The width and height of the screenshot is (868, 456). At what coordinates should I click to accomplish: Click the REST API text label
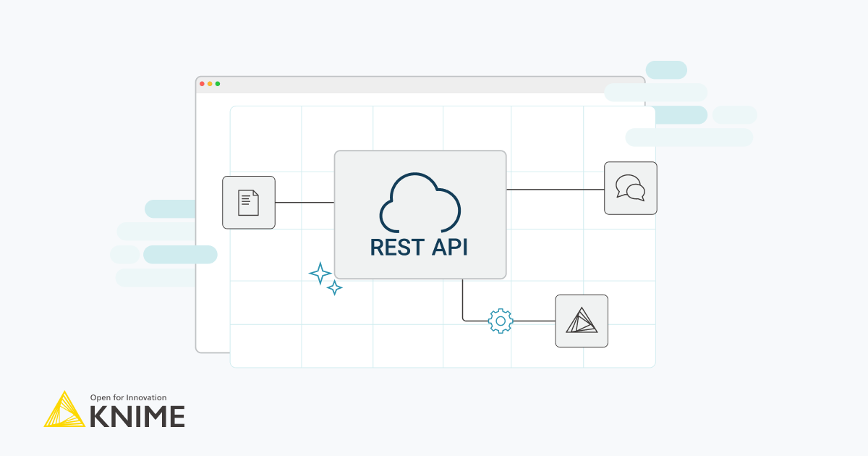[x=420, y=248]
